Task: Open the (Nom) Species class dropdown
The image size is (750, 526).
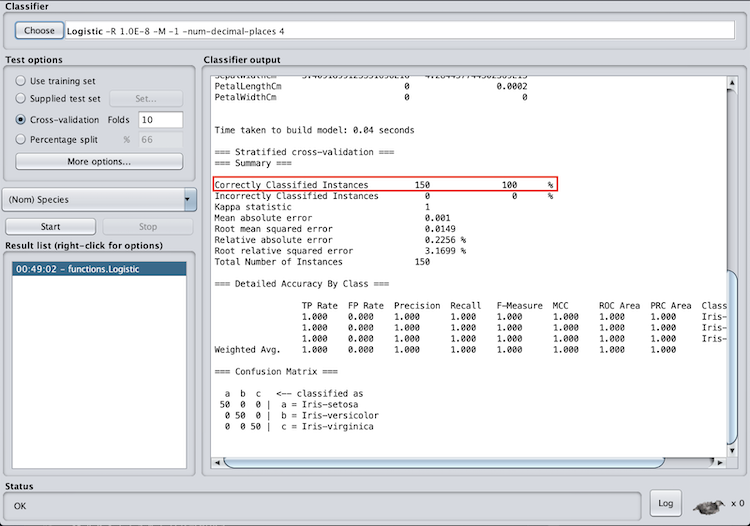Action: (99, 199)
